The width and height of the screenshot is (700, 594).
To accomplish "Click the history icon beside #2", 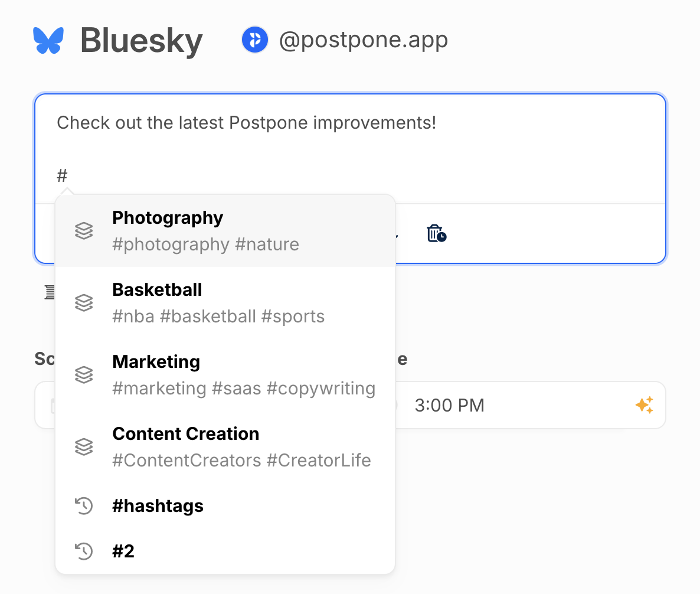I will (84, 551).
